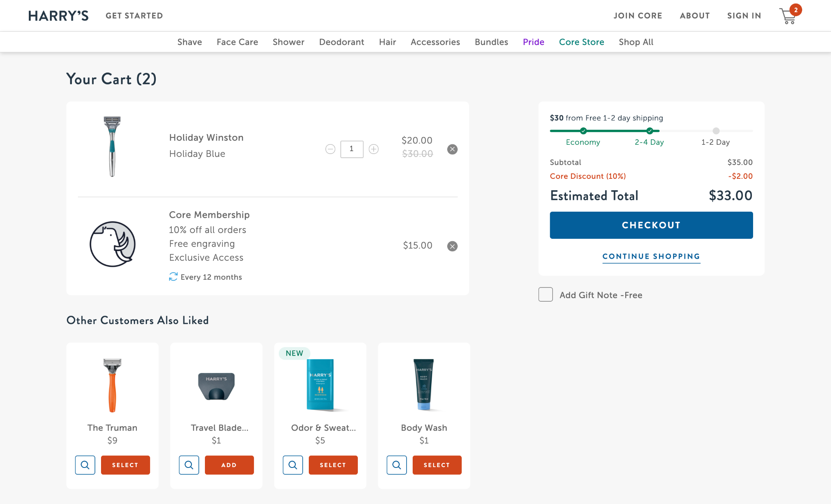
Task: Increase Holiday Winston quantity with plus icon
Action: pos(374,149)
